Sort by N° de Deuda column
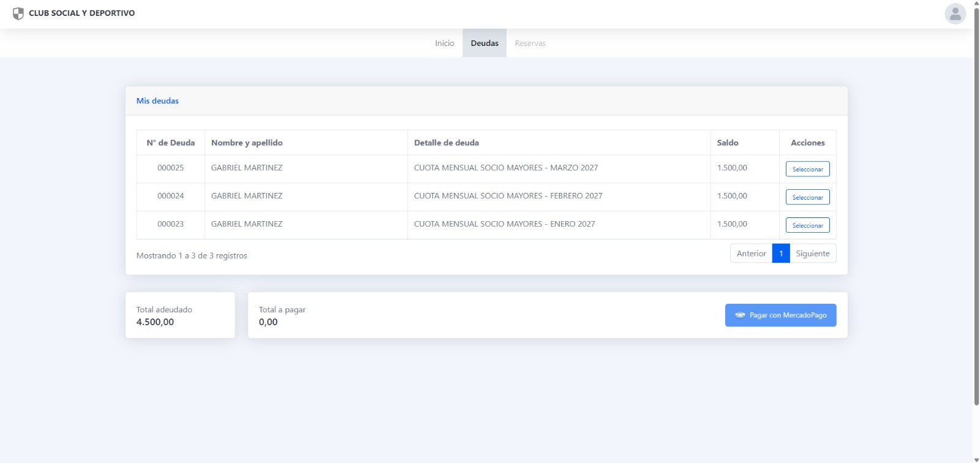The height and width of the screenshot is (463, 980). (x=170, y=143)
